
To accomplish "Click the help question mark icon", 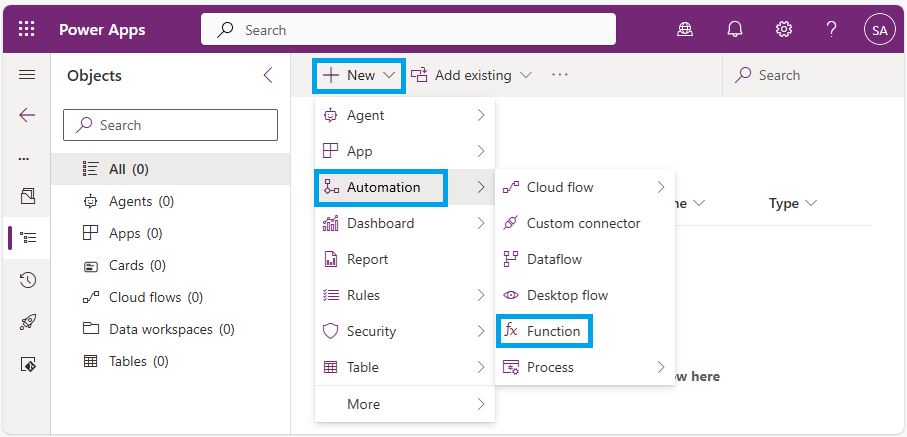I will pyautogui.click(x=831, y=29).
